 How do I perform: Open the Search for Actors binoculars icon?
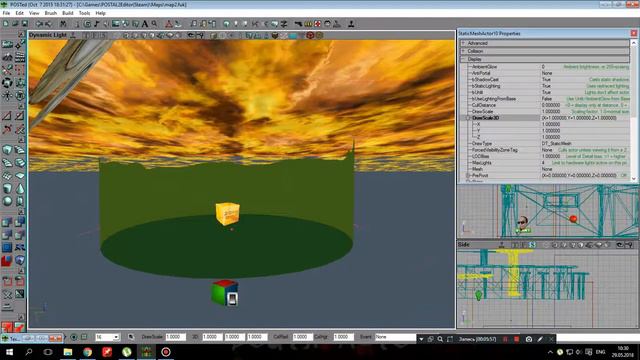pyautogui.click(x=63, y=24)
